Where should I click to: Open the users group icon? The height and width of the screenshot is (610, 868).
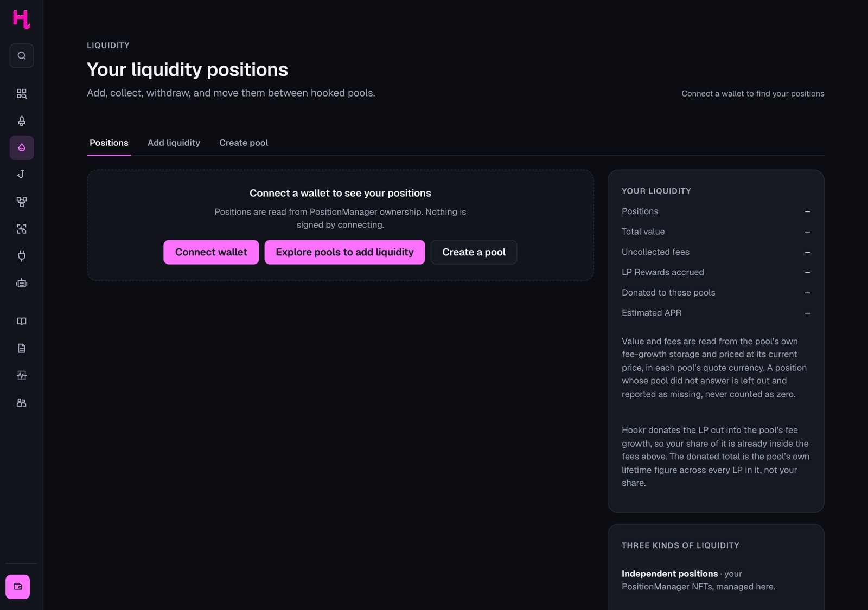tap(22, 403)
